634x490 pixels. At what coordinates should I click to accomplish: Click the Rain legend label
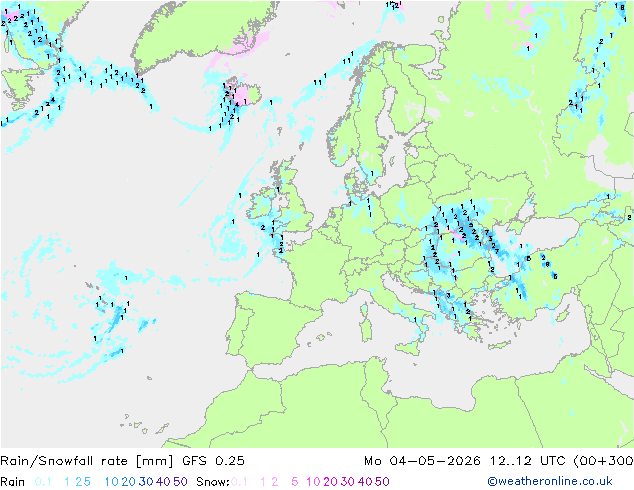tap(13, 482)
